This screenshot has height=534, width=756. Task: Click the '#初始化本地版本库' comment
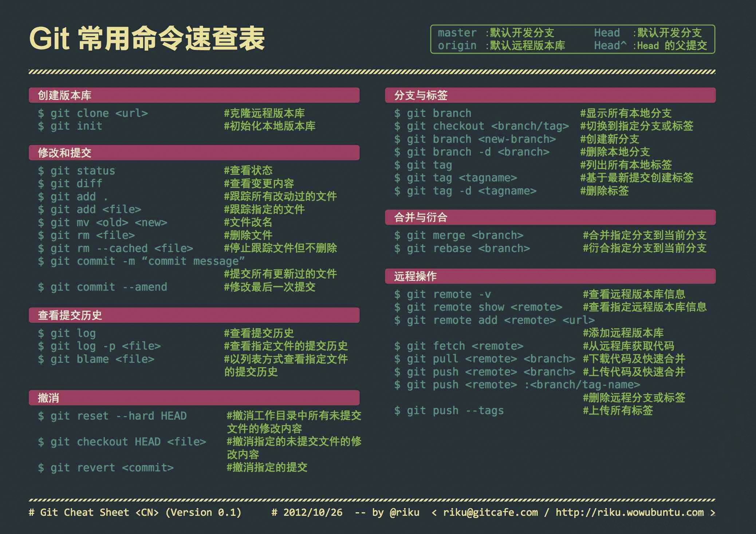click(x=270, y=126)
